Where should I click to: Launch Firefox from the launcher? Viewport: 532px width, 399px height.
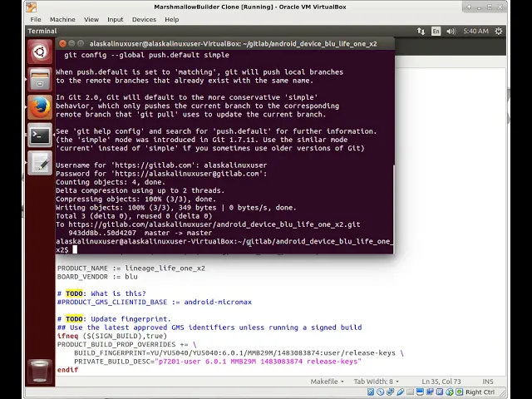(x=40, y=107)
